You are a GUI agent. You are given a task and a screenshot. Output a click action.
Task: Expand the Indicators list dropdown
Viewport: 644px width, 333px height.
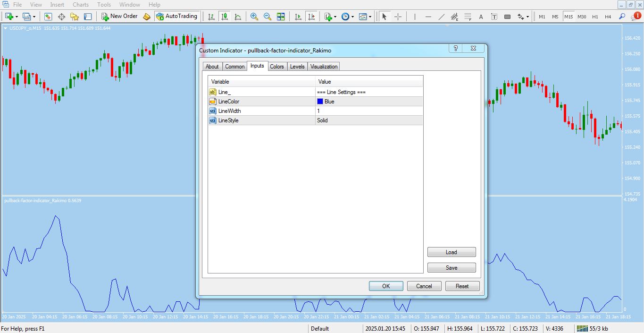coord(335,17)
